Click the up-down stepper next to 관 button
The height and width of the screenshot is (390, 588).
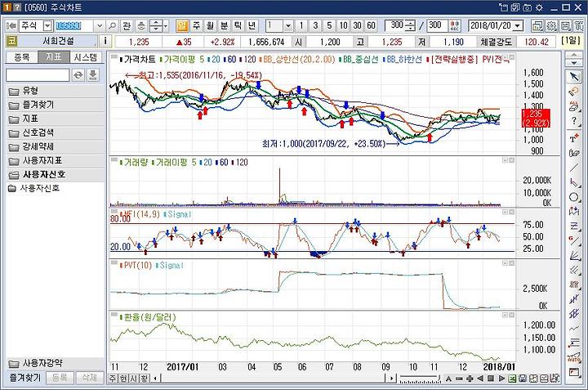click(156, 26)
